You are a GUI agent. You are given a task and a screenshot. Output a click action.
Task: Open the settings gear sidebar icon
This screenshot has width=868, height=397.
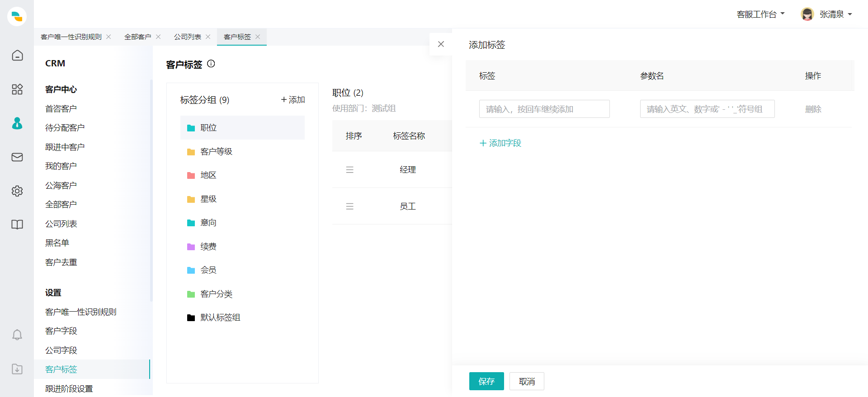coord(17,191)
